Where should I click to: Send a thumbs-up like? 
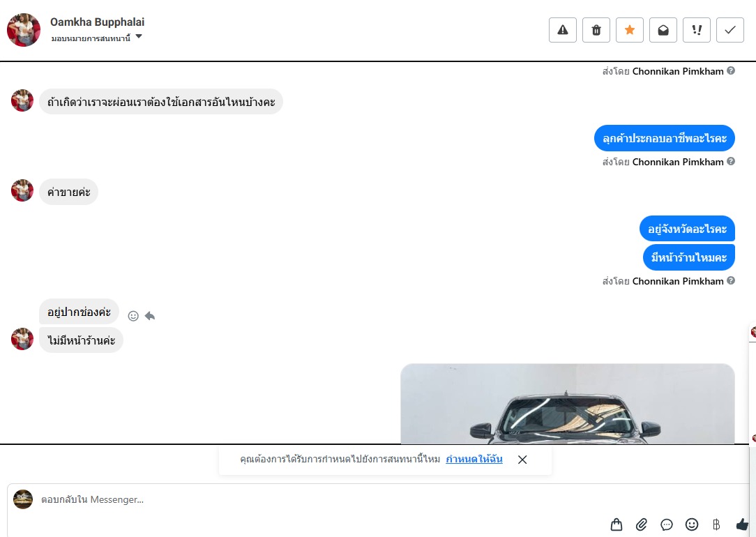(743, 524)
